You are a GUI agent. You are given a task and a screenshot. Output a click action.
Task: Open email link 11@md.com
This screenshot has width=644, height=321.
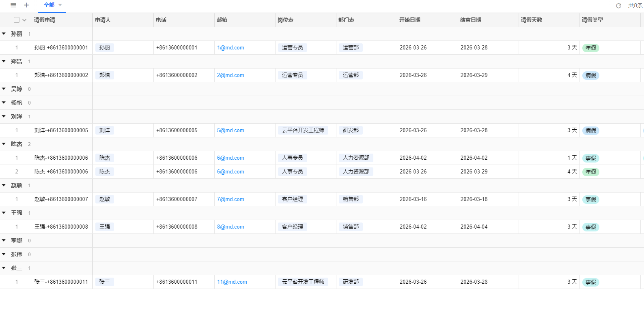coord(232,282)
